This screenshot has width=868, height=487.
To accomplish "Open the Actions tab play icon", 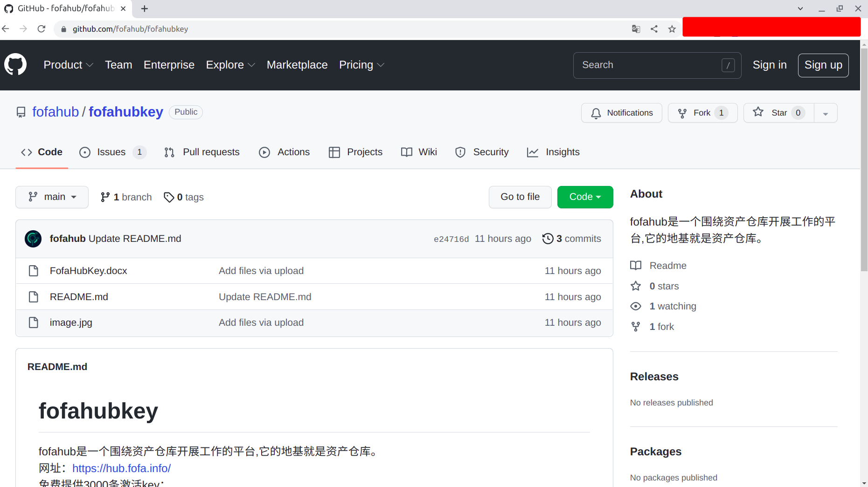I will click(264, 152).
